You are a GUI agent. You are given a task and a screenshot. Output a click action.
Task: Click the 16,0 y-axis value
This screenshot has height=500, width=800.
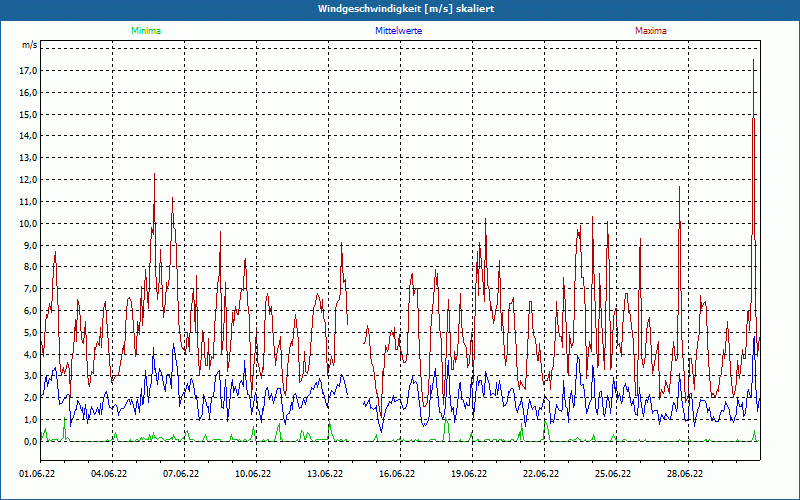(29, 92)
